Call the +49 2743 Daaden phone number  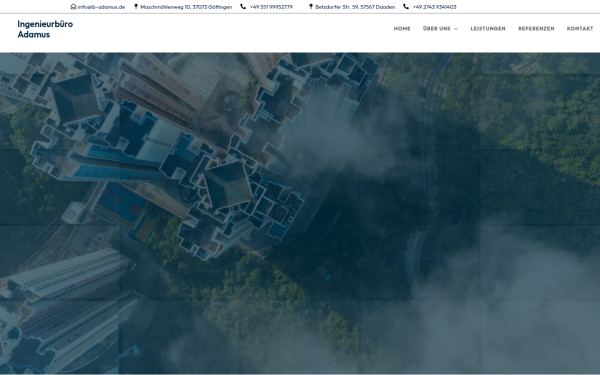point(435,7)
